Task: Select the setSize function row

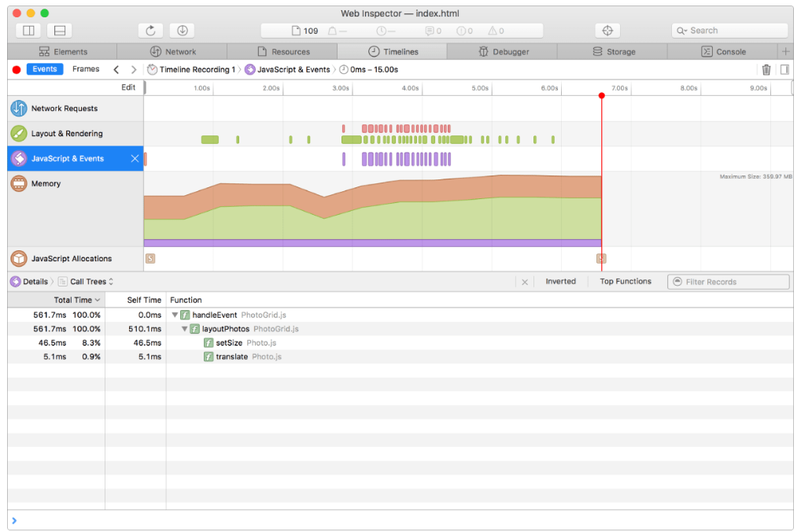Action: point(400,343)
